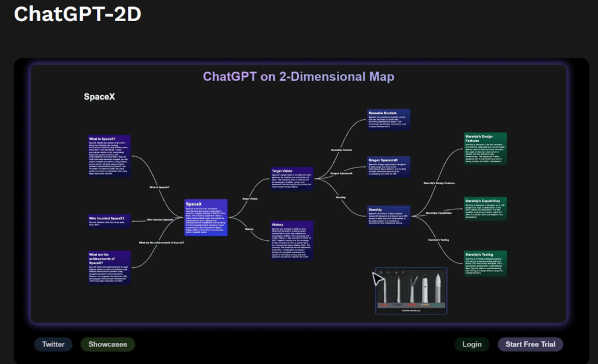The width and height of the screenshot is (598, 364).
Task: Click the Starship's Capabilities green node
Action: click(485, 209)
